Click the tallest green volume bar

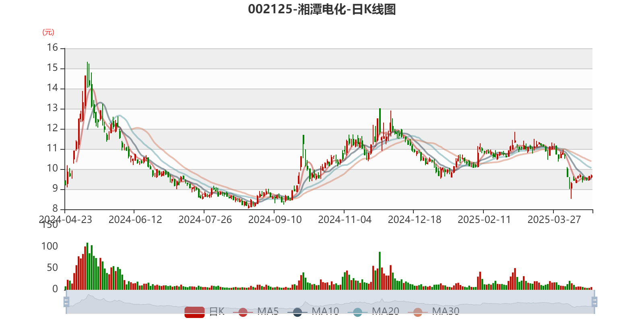87,266
